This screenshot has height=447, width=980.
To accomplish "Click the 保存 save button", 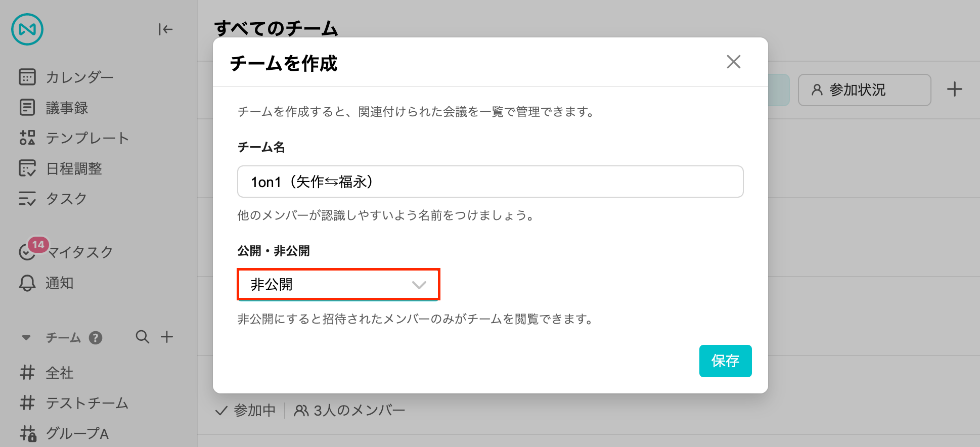I will 725,361.
